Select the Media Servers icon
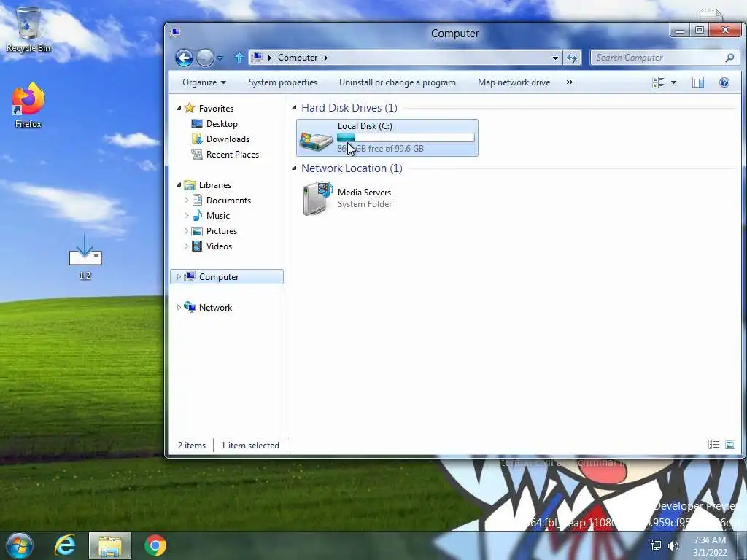Viewport: 747px width, 560px height. (x=317, y=198)
